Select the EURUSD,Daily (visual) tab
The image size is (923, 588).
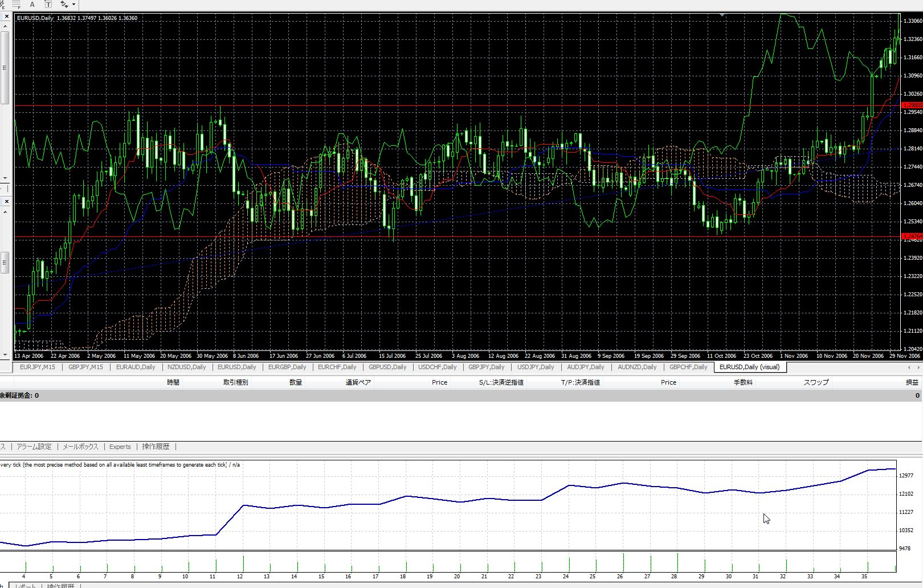pyautogui.click(x=749, y=367)
